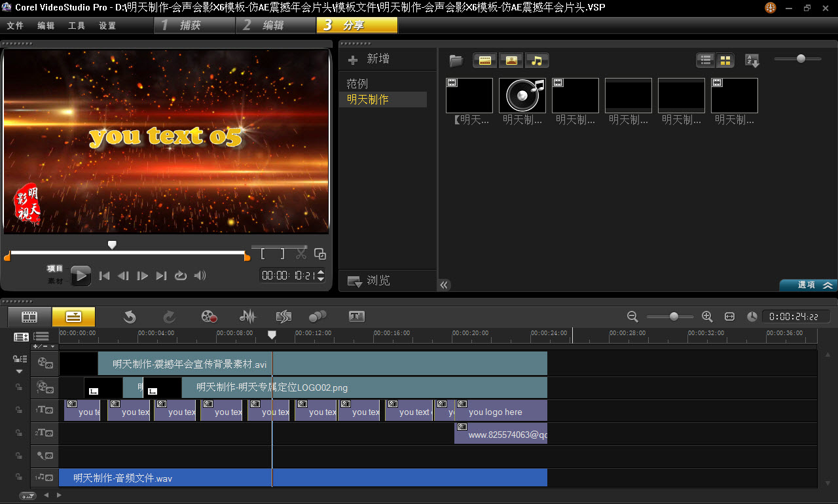
Task: Open the 文件 menu
Action: point(15,26)
